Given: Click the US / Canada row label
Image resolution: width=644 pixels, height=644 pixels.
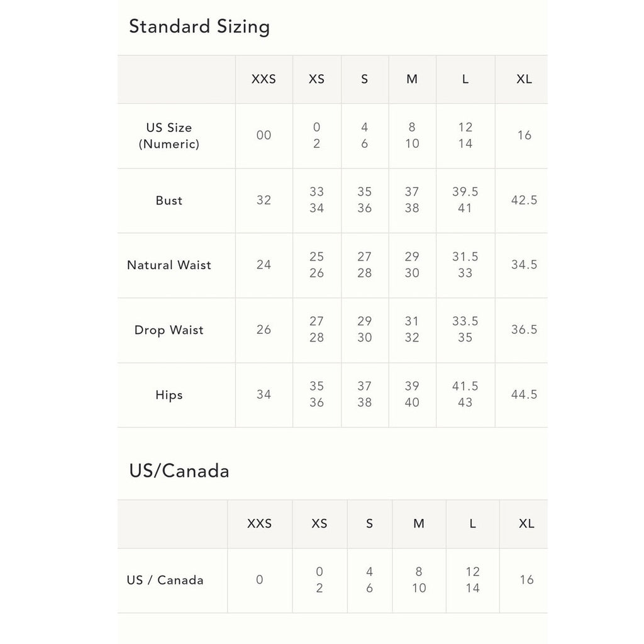Looking at the screenshot, I should tap(165, 580).
